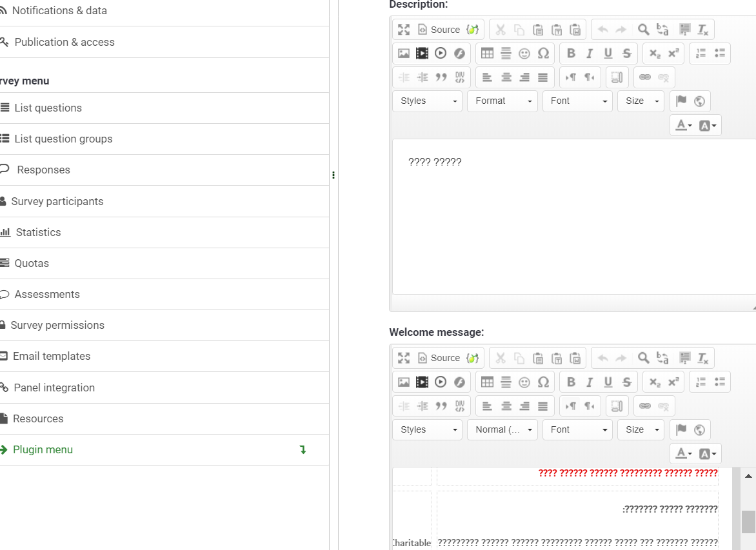This screenshot has height=550, width=756.
Task: Expand the Plugin menu
Action: [x=164, y=450]
